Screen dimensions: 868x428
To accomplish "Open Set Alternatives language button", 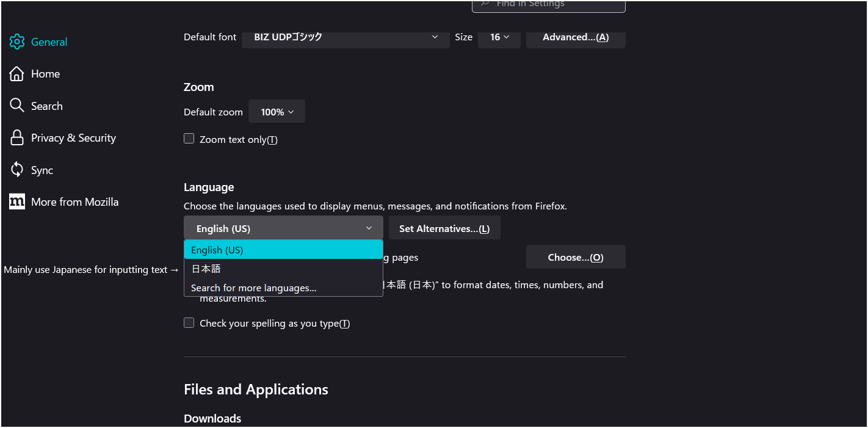I will (x=444, y=228).
